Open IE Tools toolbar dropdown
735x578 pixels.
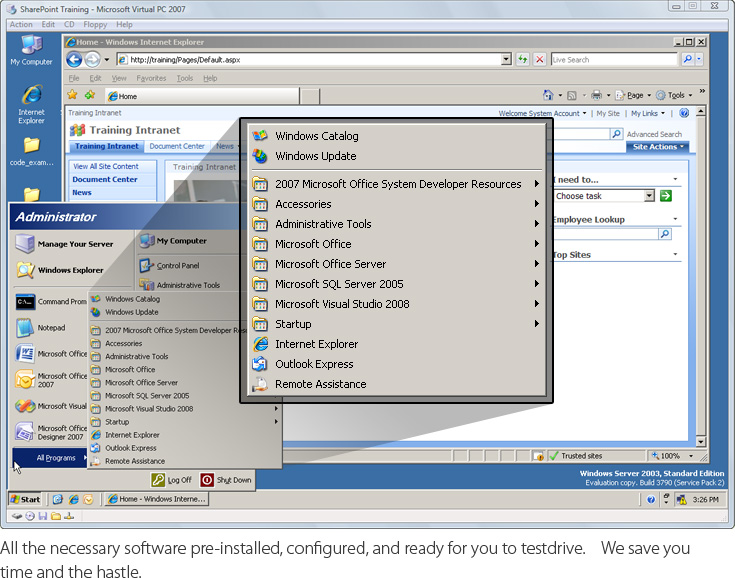coord(674,95)
